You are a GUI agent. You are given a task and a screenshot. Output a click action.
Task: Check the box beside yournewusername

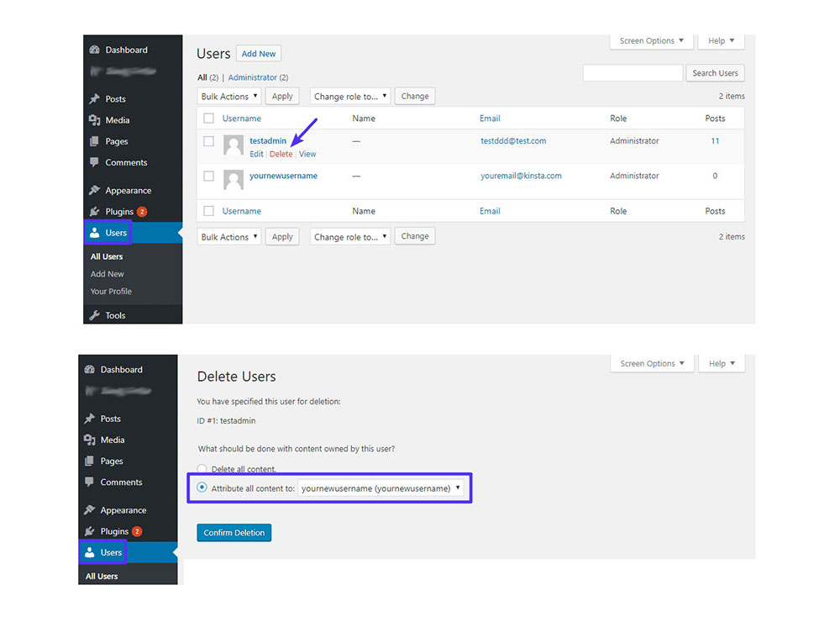click(x=209, y=176)
